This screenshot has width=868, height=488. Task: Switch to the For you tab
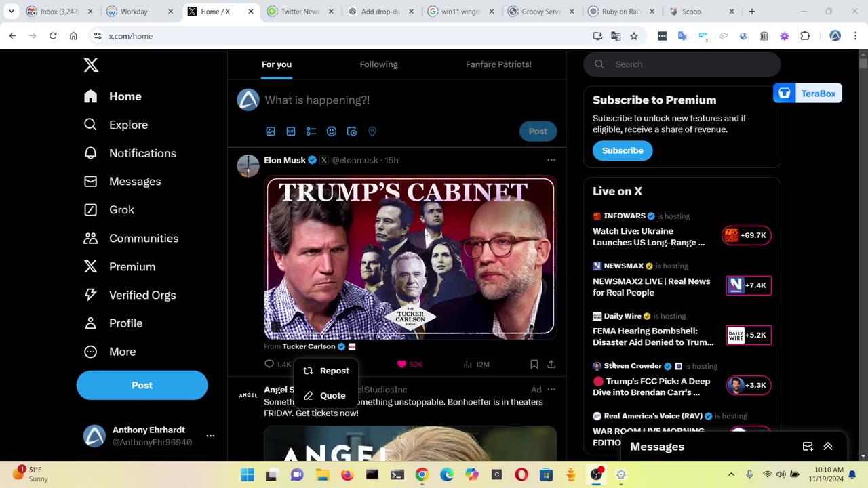pos(277,64)
